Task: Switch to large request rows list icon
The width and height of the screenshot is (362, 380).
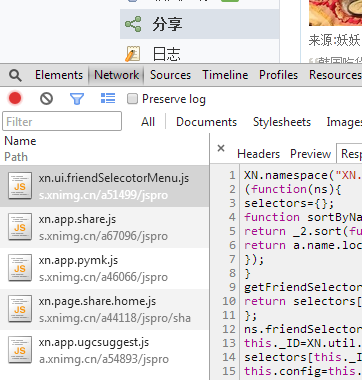Action: [x=108, y=98]
